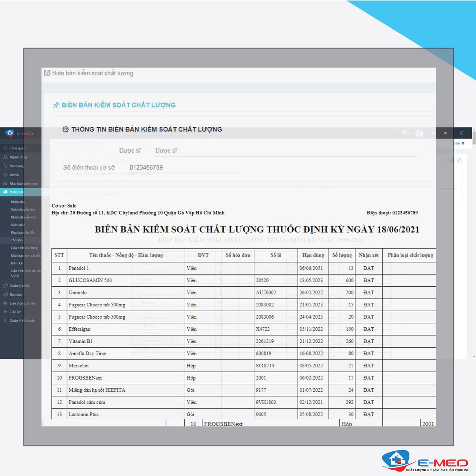Open Admin using its gear icon
Screen dimensions: 476x476
click(x=5, y=175)
